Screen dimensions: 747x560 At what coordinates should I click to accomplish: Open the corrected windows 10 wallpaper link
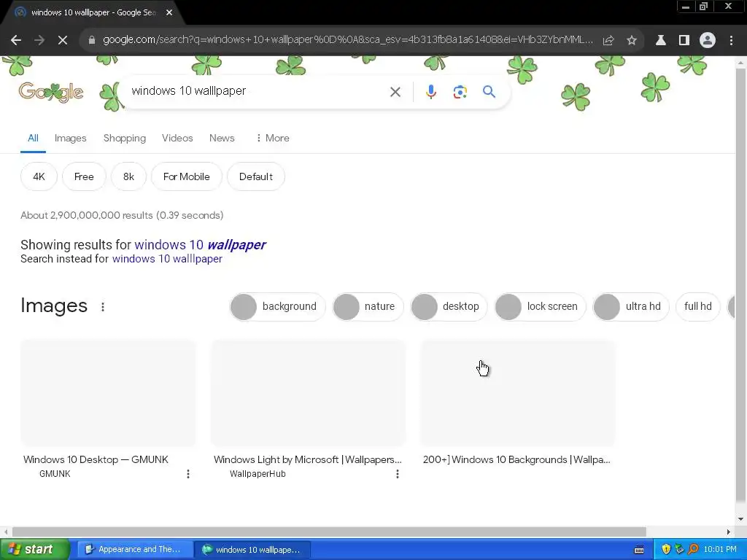coord(200,245)
